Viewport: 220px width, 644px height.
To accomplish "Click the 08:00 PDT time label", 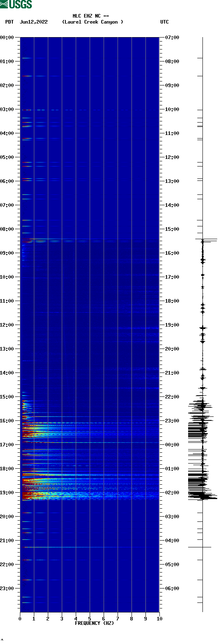I will pyautogui.click(x=7, y=229).
